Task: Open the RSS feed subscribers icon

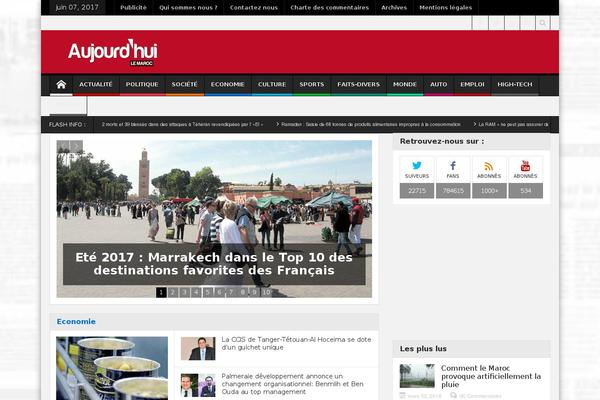Action: (x=489, y=166)
